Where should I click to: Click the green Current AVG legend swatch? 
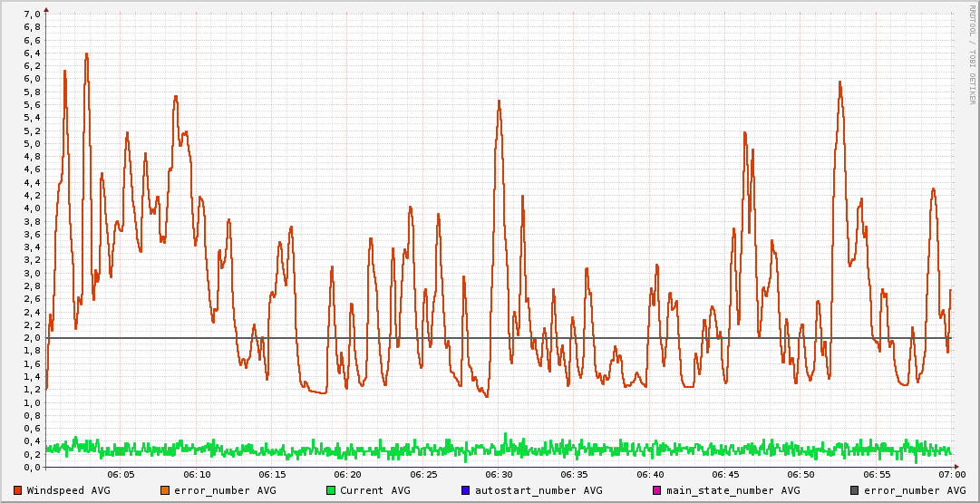331,490
